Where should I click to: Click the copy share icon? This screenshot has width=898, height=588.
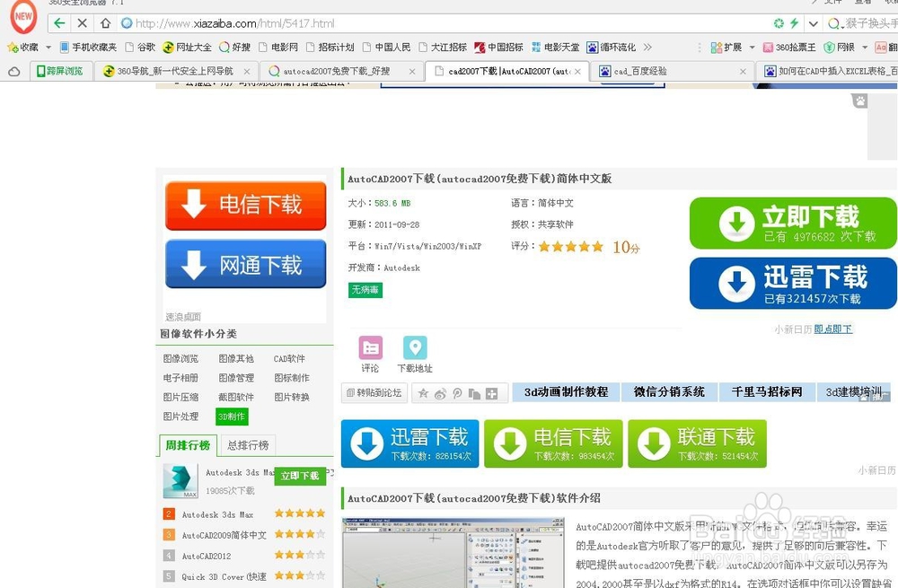pos(474,393)
